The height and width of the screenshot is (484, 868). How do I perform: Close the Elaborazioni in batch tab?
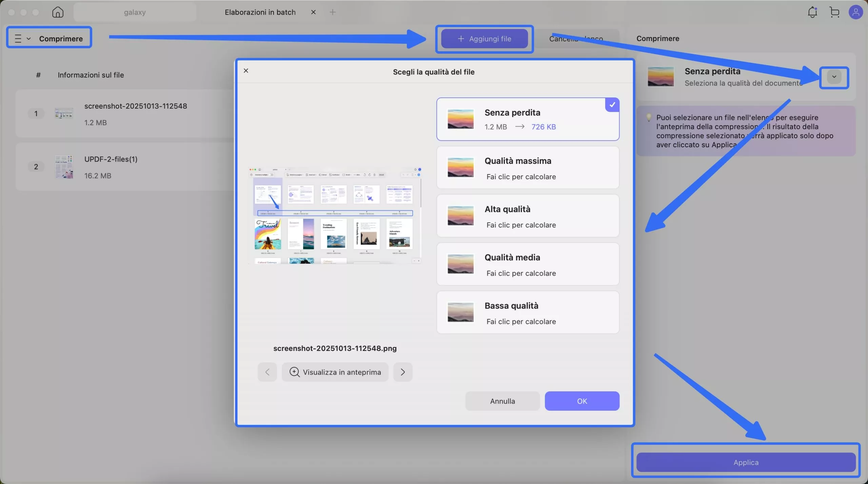tap(313, 12)
